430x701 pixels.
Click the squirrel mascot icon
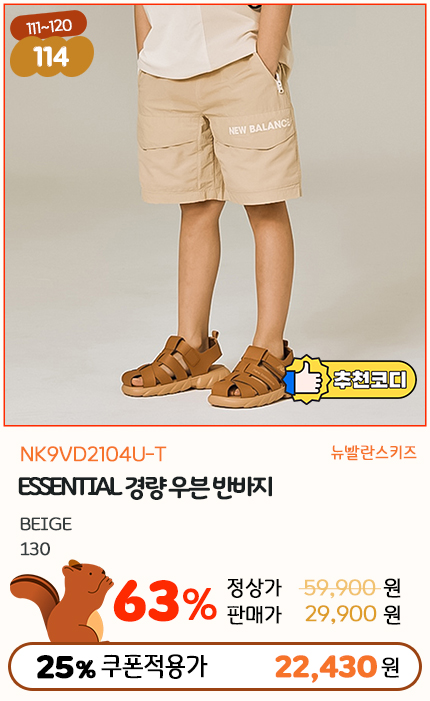60,600
